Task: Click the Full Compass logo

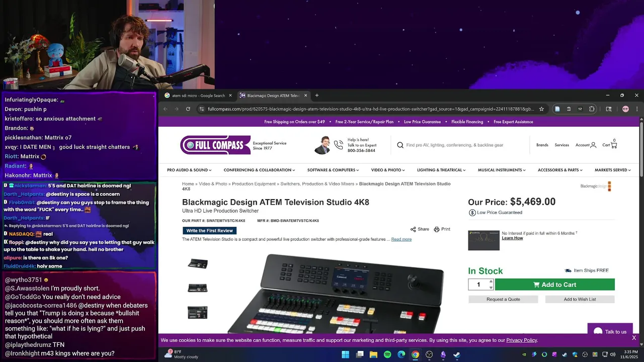Action: tap(215, 145)
